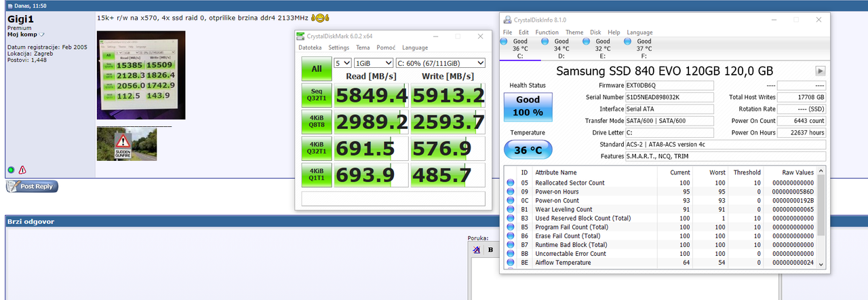Click status icon for Uncorrectable Error Count
Screen dimensions: 868x300
pyautogui.click(x=511, y=253)
